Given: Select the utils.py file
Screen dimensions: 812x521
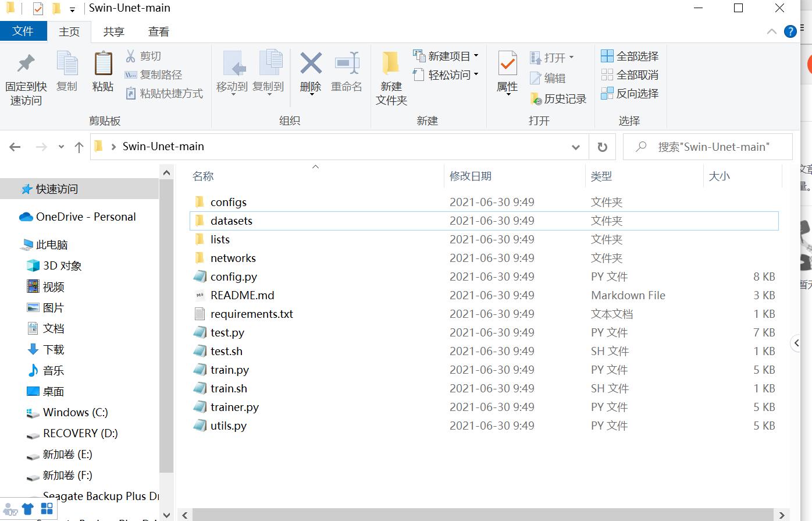Looking at the screenshot, I should (x=484, y=426).
